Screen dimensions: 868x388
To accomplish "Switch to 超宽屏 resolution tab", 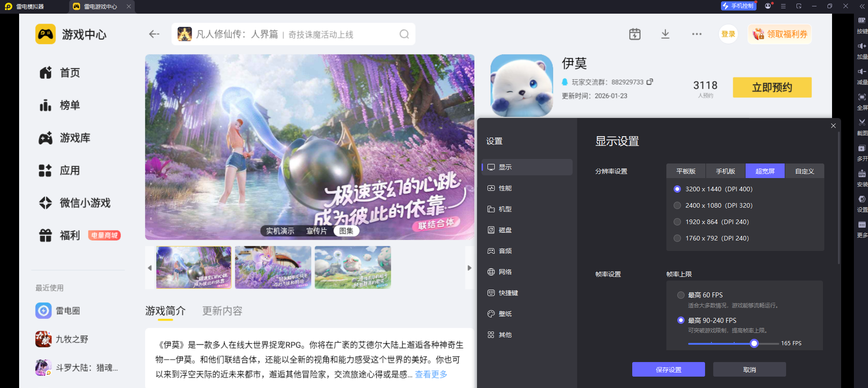I will click(765, 171).
